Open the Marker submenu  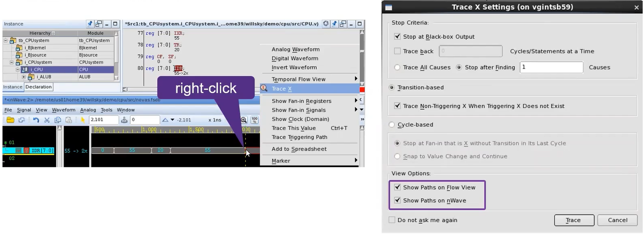[x=309, y=161]
